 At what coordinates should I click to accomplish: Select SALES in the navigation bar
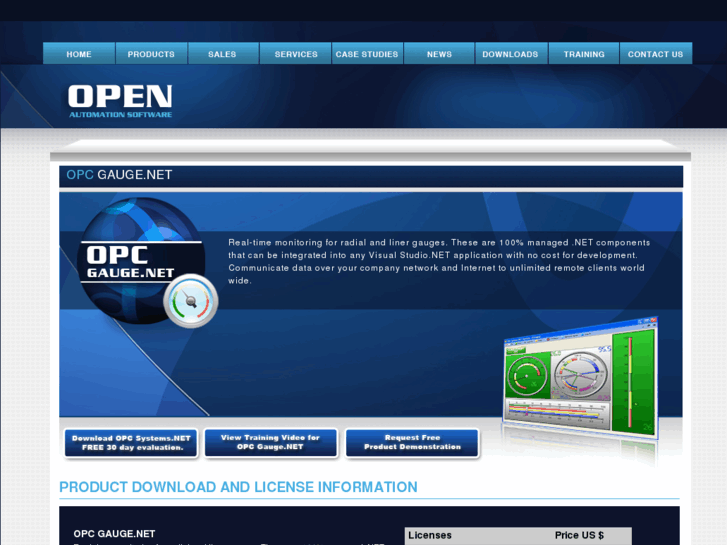coord(222,54)
